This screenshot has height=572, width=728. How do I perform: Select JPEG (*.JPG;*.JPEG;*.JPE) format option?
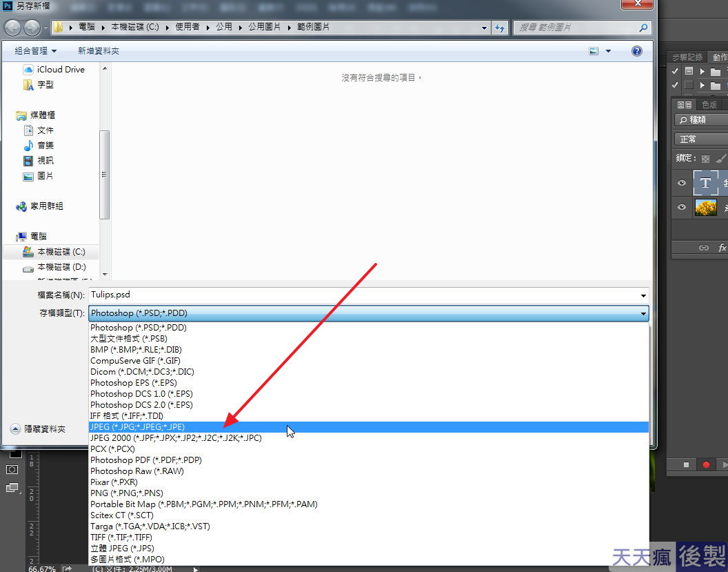coord(369,426)
